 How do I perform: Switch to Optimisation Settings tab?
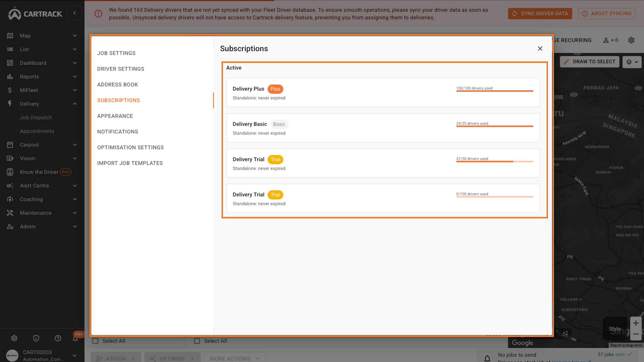(130, 147)
